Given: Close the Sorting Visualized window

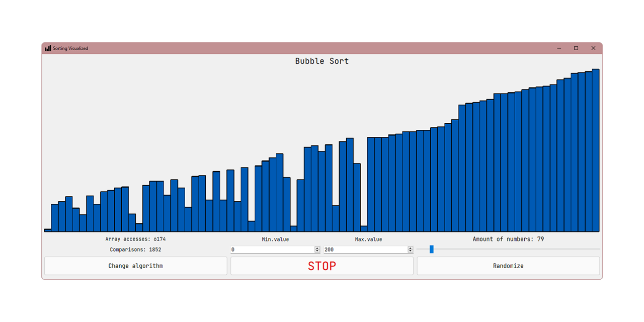Looking at the screenshot, I should (x=593, y=48).
